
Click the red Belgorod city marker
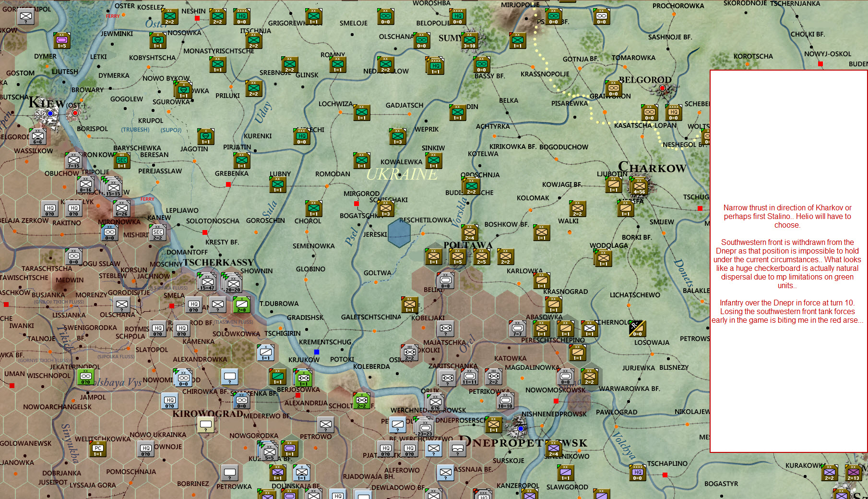pos(662,88)
